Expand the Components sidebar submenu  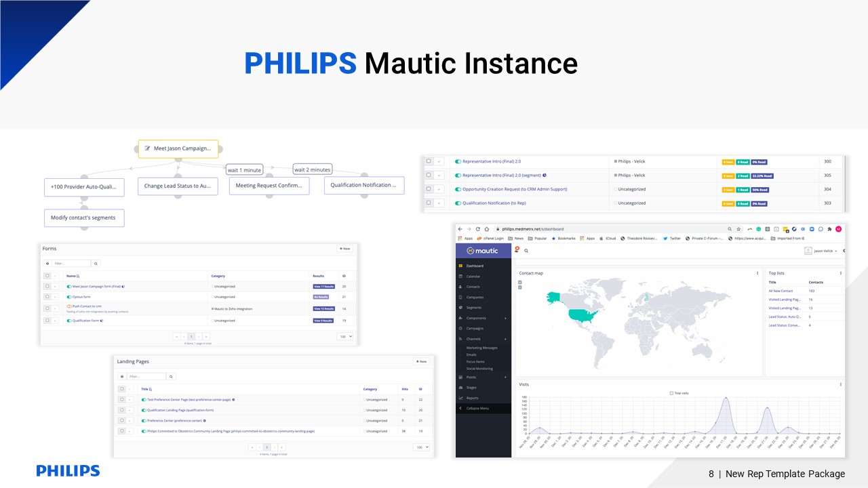(505, 318)
